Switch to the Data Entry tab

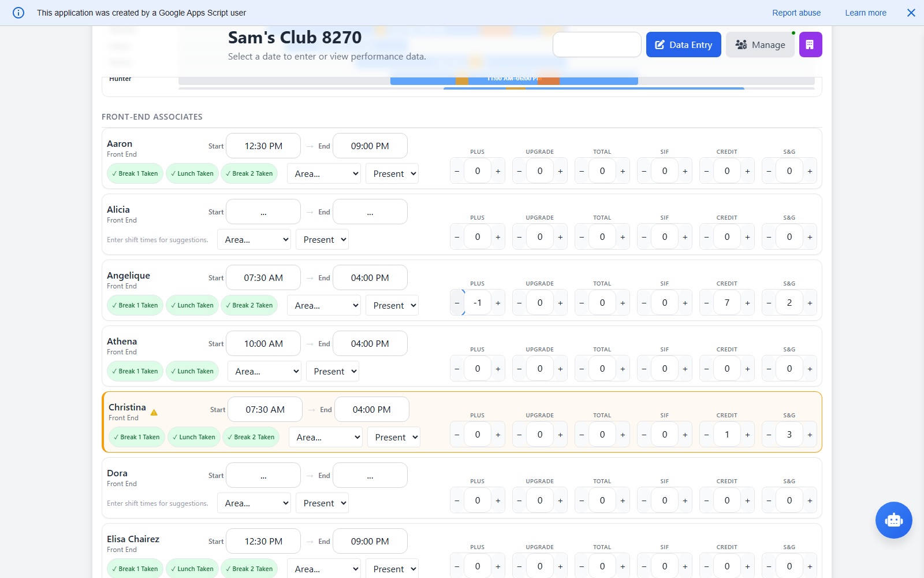(x=683, y=45)
